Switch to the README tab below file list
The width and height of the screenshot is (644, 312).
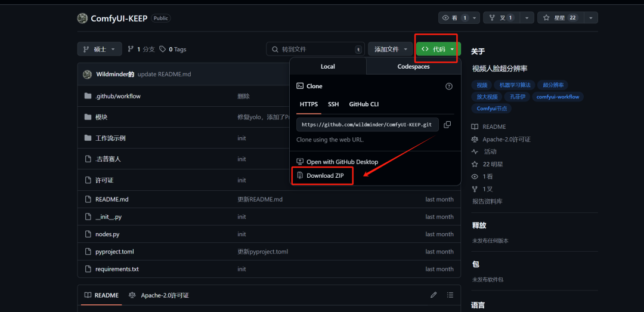coord(101,295)
